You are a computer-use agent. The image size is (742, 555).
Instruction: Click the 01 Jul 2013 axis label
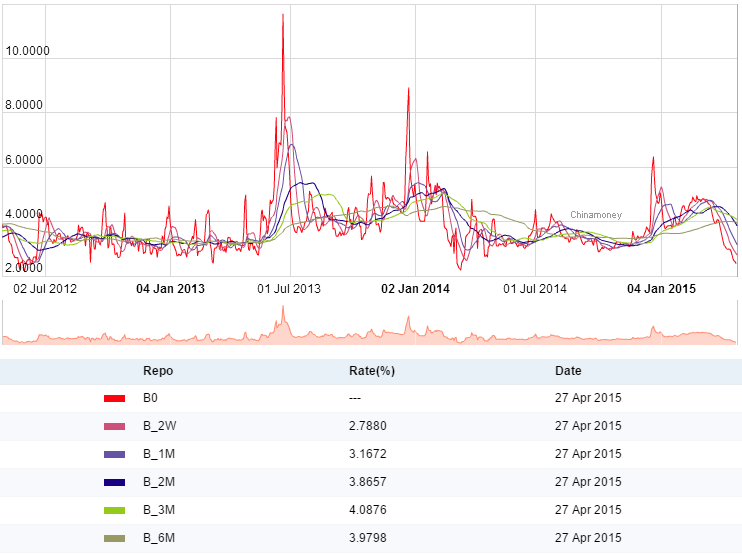click(291, 289)
